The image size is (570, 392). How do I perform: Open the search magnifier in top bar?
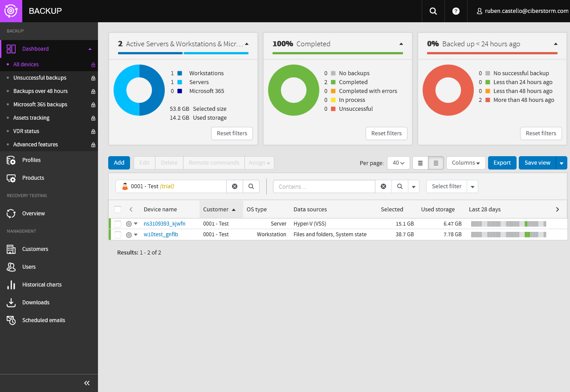(433, 11)
